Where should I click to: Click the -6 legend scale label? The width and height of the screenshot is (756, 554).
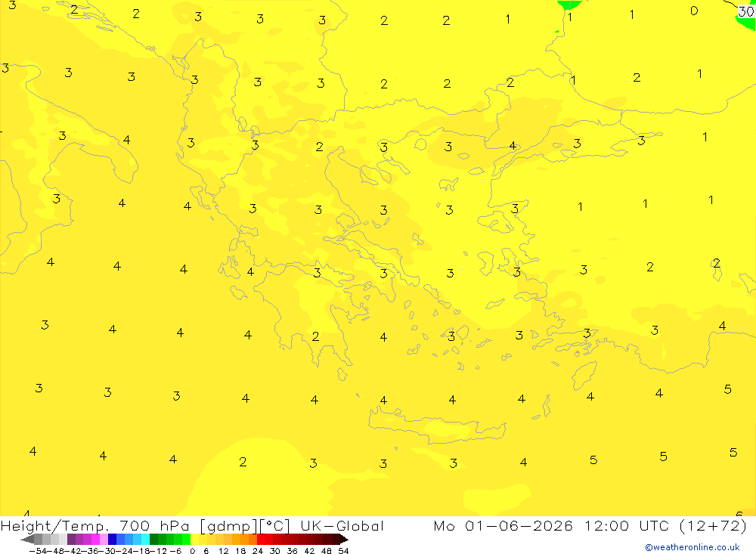[175, 551]
